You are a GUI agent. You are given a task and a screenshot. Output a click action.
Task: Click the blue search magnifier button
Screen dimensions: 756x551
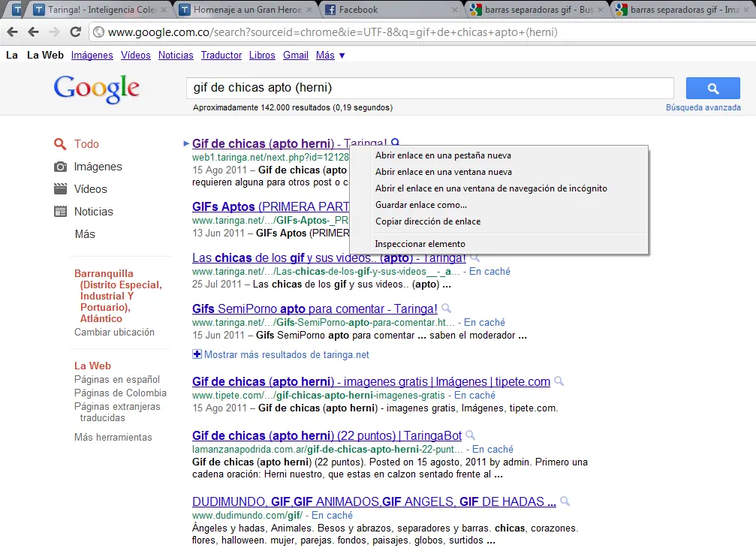(712, 89)
